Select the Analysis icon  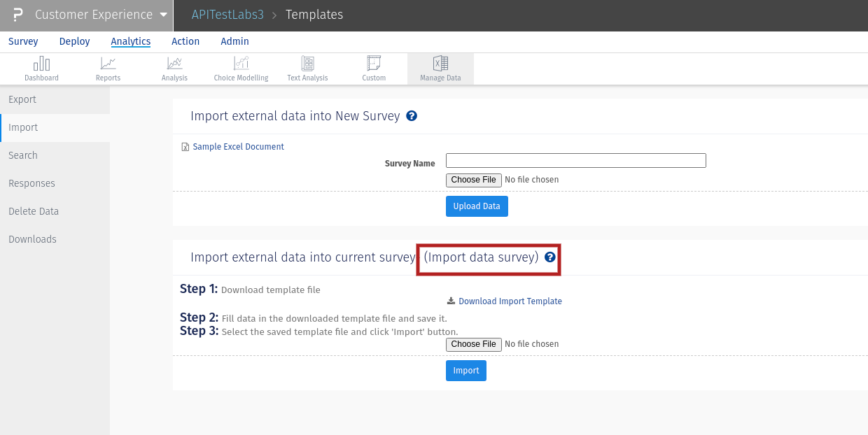click(x=174, y=64)
